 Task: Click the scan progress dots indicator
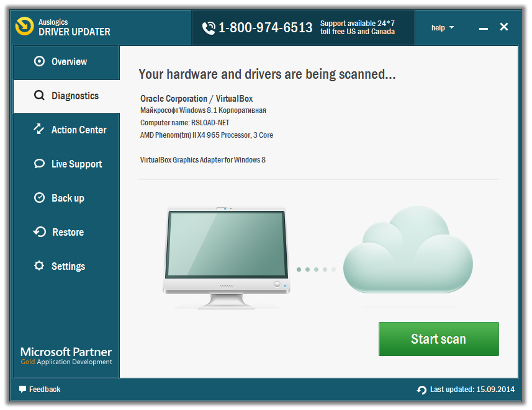[x=316, y=269]
